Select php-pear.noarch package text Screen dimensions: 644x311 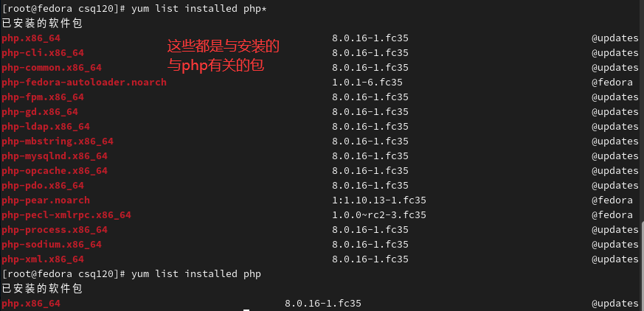[x=46, y=200]
